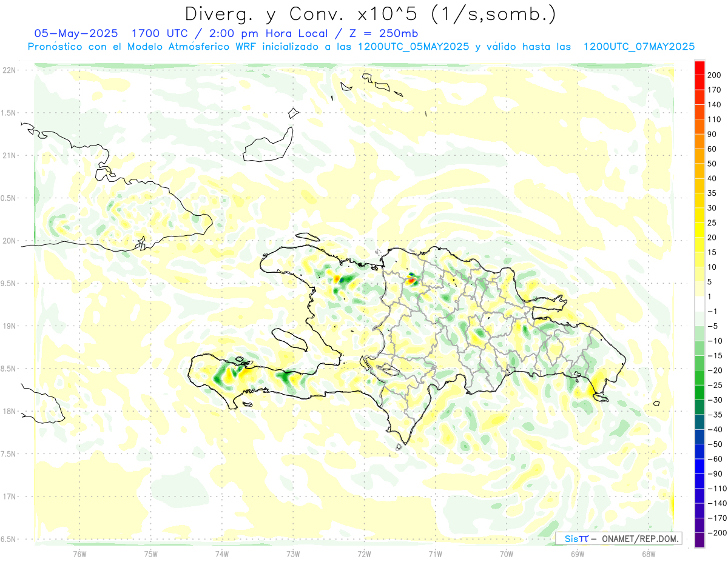
Task: Click the "17N" latitude axis label
Action: coord(9,497)
